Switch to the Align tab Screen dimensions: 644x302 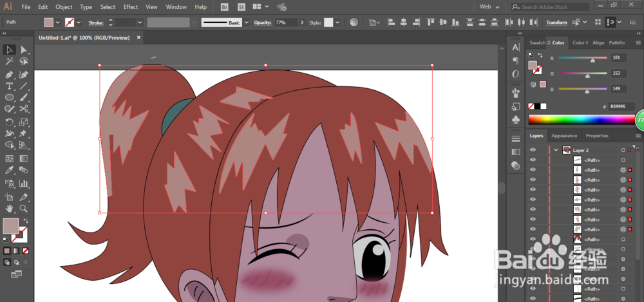(598, 42)
